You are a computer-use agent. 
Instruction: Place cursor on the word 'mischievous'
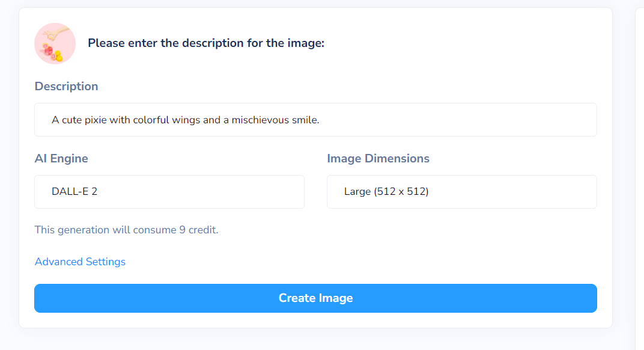(x=260, y=120)
